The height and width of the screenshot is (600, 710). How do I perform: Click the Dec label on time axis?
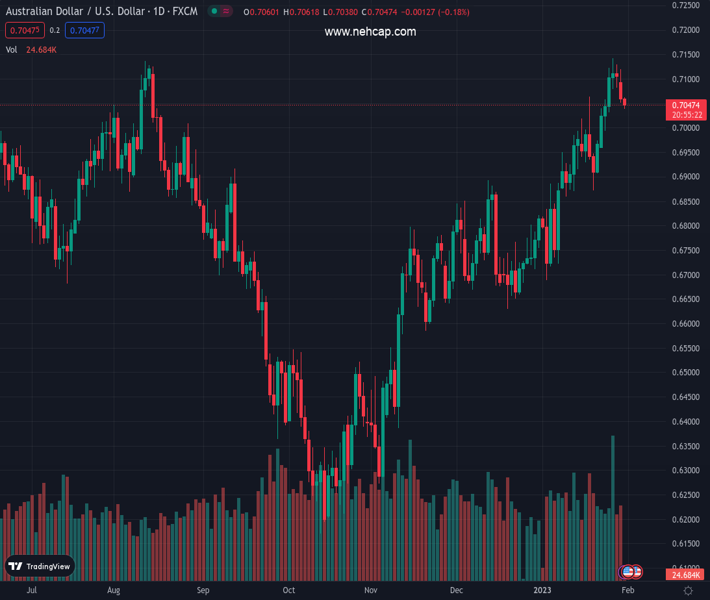(x=456, y=591)
